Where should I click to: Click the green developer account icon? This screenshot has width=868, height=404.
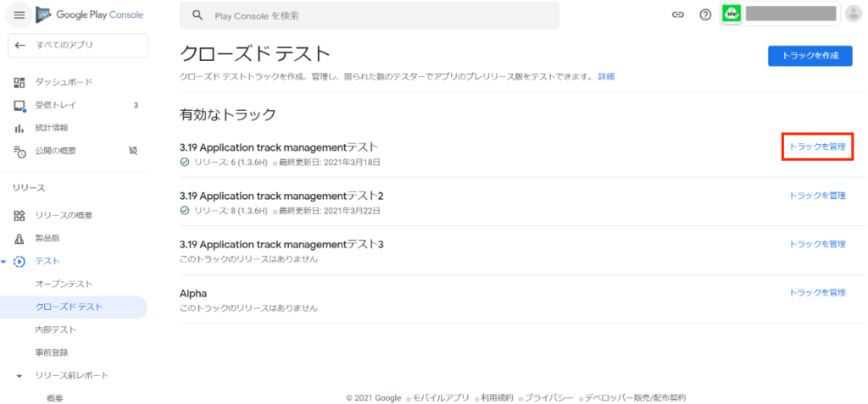[732, 14]
